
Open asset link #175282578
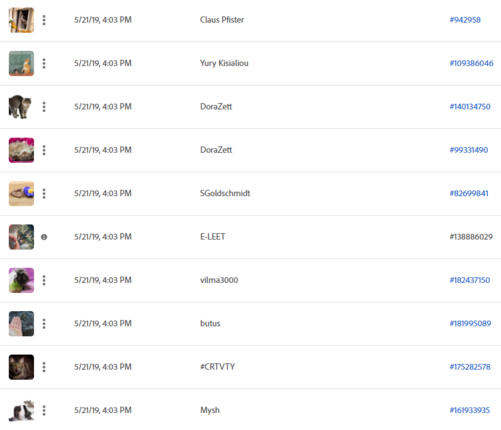pyautogui.click(x=470, y=367)
